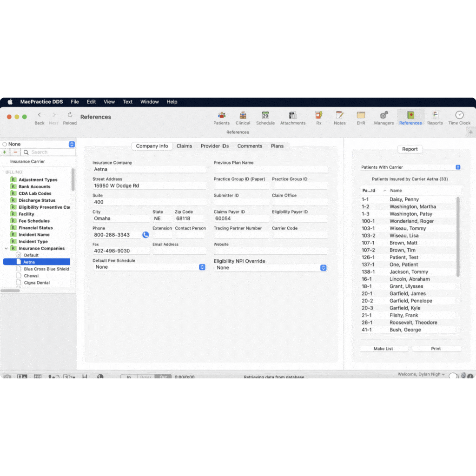Click the Claims Payer ID field
The image size is (476, 476).
[241, 218]
